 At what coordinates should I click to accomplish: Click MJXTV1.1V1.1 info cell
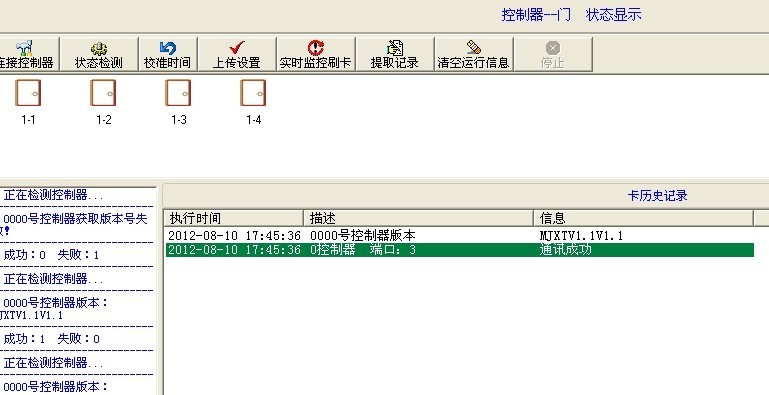click(x=581, y=236)
